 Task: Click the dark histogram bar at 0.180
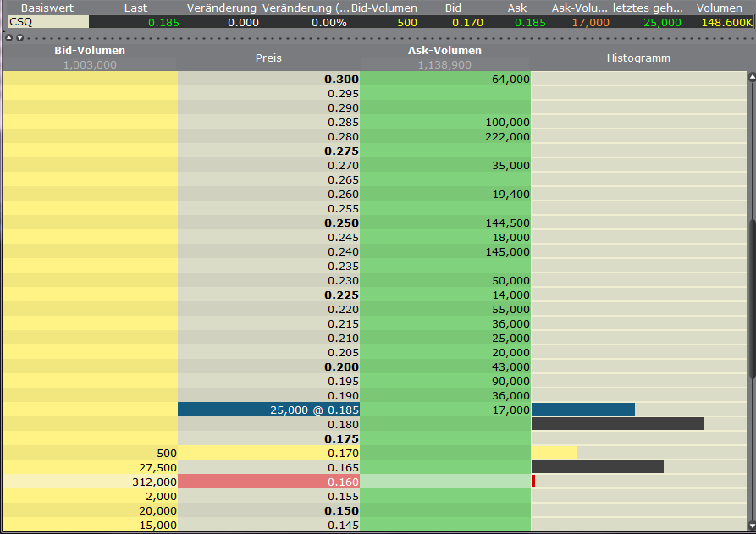(x=617, y=424)
